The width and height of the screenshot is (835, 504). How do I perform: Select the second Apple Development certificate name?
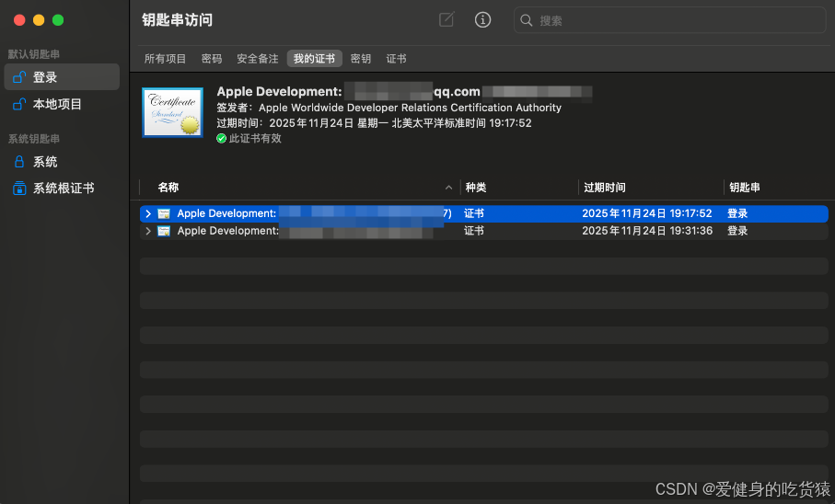305,231
